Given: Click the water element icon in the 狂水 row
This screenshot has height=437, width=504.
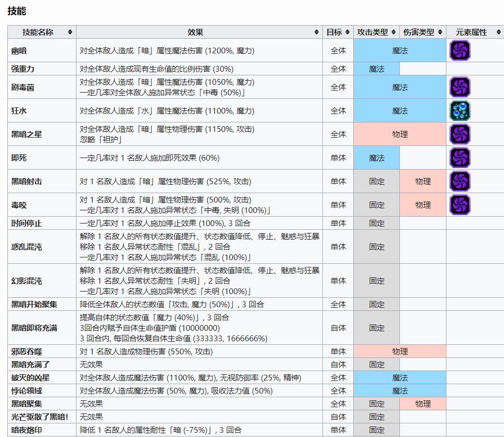Looking at the screenshot, I should click(460, 111).
